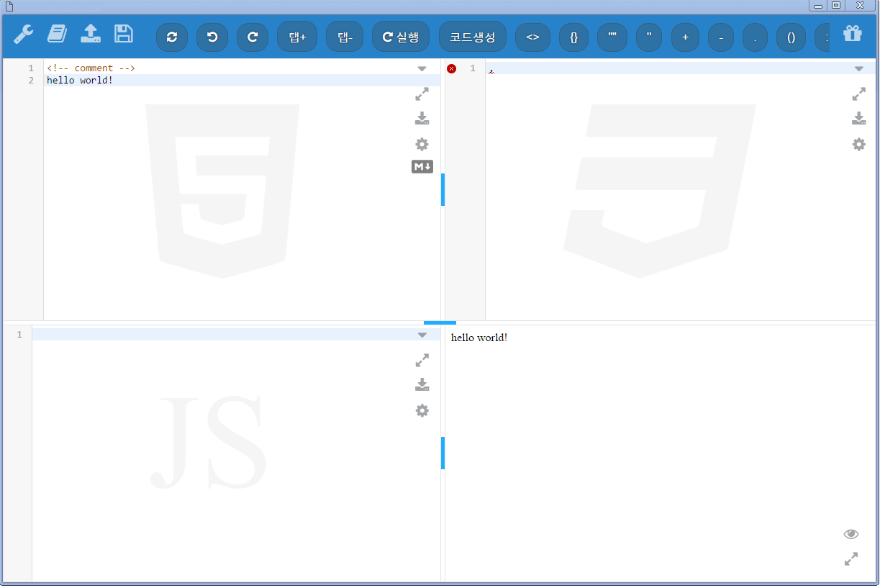Click the upload icon in the toolbar

(90, 34)
